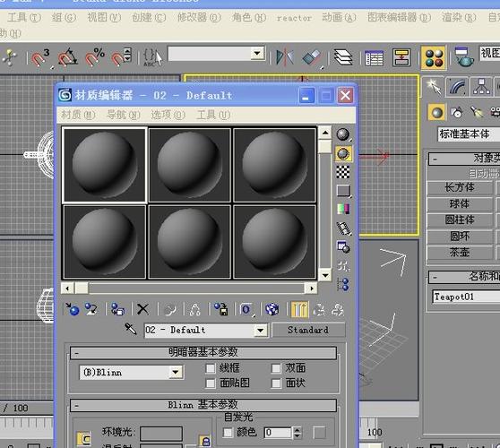Enable the 线框 wireframe checkbox
500x448 pixels.
click(211, 368)
